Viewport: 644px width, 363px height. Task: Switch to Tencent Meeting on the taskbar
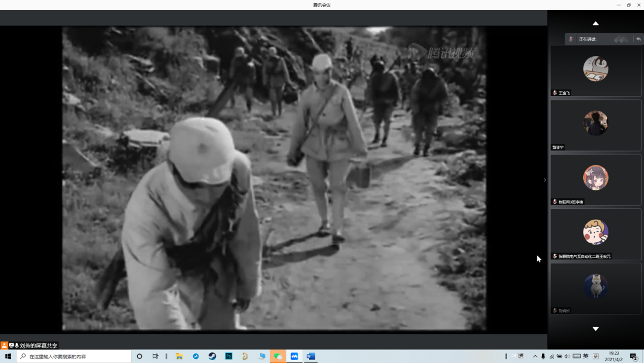[295, 356]
